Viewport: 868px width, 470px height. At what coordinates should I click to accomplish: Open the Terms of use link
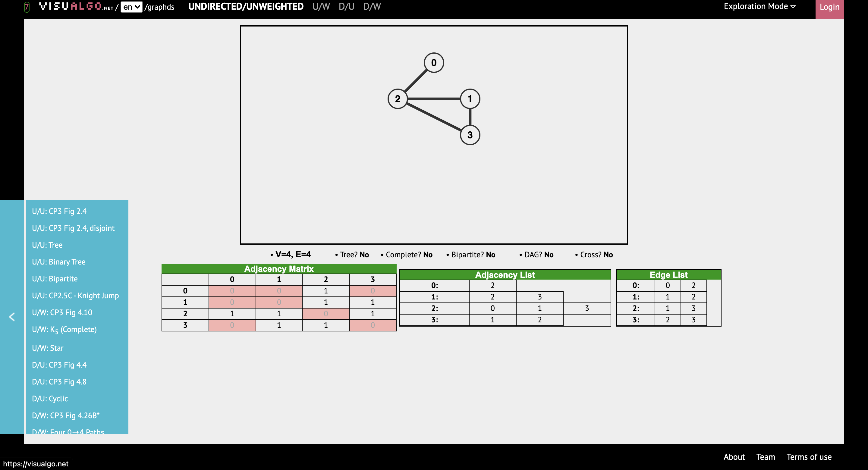click(810, 457)
